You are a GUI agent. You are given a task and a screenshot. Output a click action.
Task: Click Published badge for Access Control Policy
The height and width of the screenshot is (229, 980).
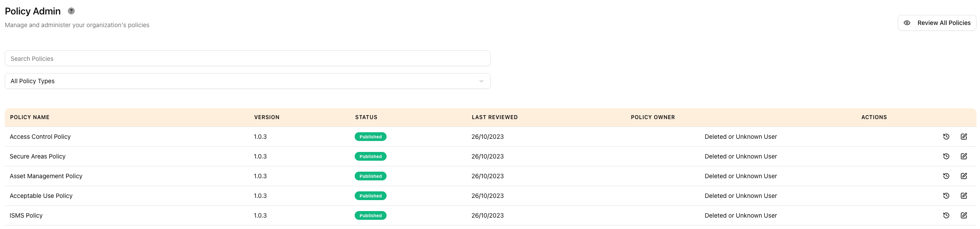pyautogui.click(x=370, y=137)
